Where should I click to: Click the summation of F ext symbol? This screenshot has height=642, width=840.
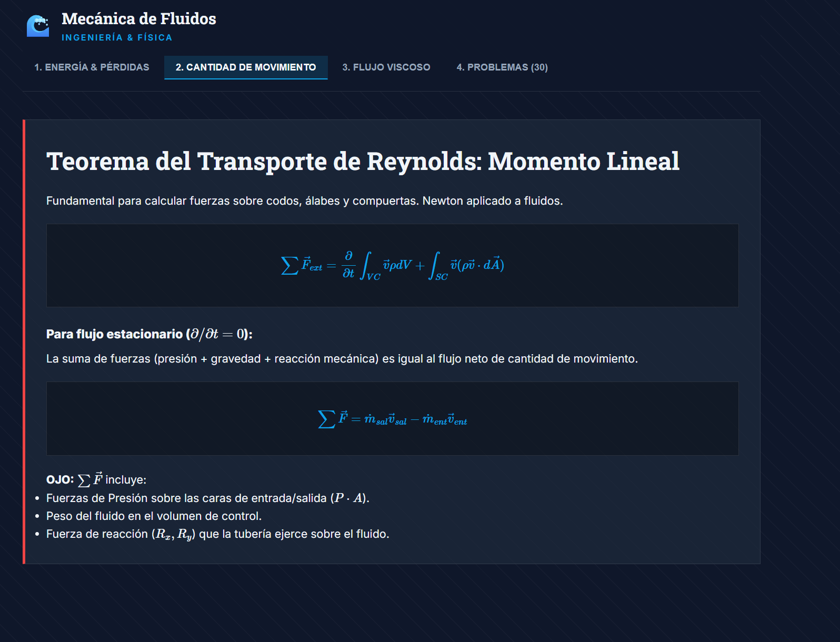(x=302, y=265)
